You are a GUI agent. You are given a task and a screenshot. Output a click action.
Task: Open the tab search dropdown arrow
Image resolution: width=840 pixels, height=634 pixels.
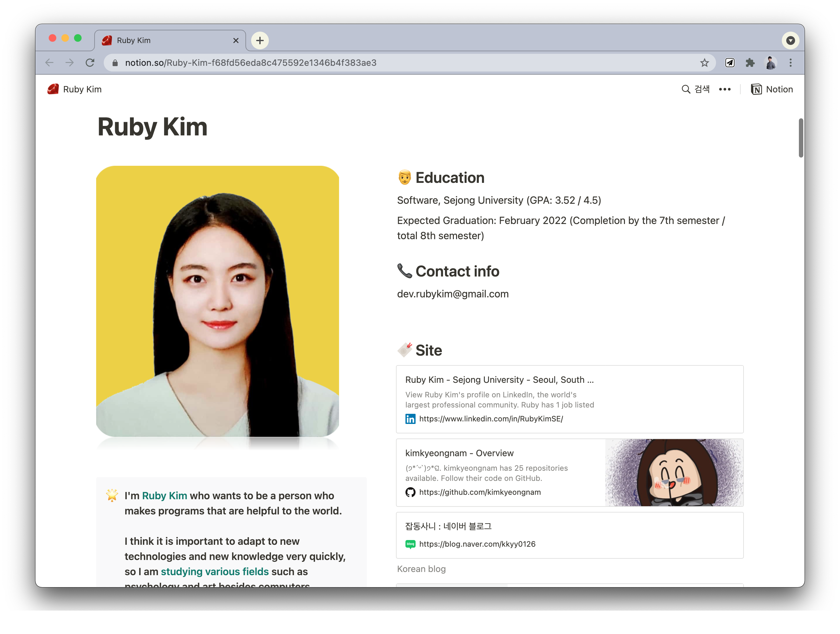coord(791,40)
